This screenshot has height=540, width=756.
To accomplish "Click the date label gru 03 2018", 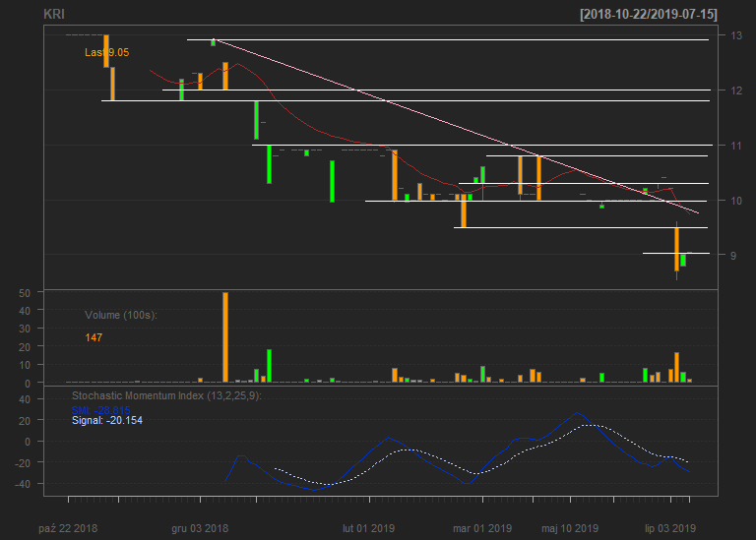I will (200, 528).
